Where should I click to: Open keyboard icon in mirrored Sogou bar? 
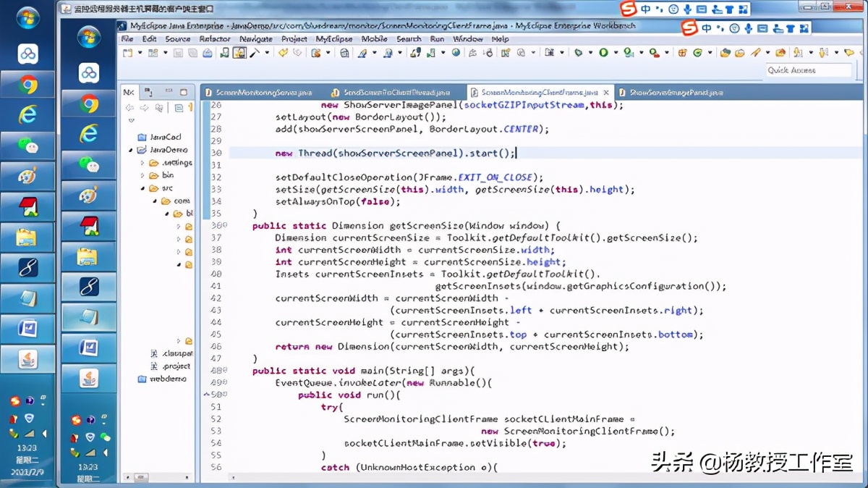[x=762, y=28]
